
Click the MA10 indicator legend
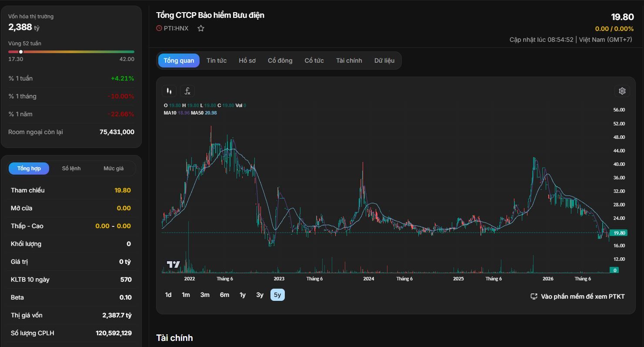(177, 113)
